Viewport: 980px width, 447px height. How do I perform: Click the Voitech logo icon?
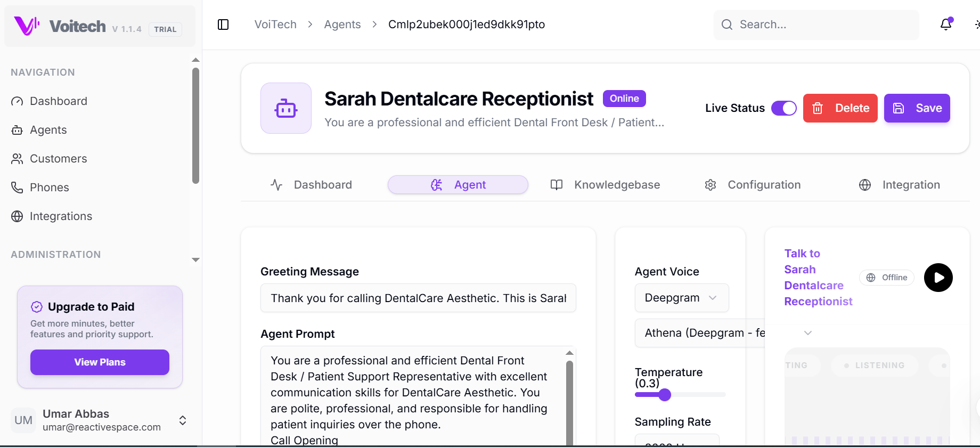(x=27, y=26)
